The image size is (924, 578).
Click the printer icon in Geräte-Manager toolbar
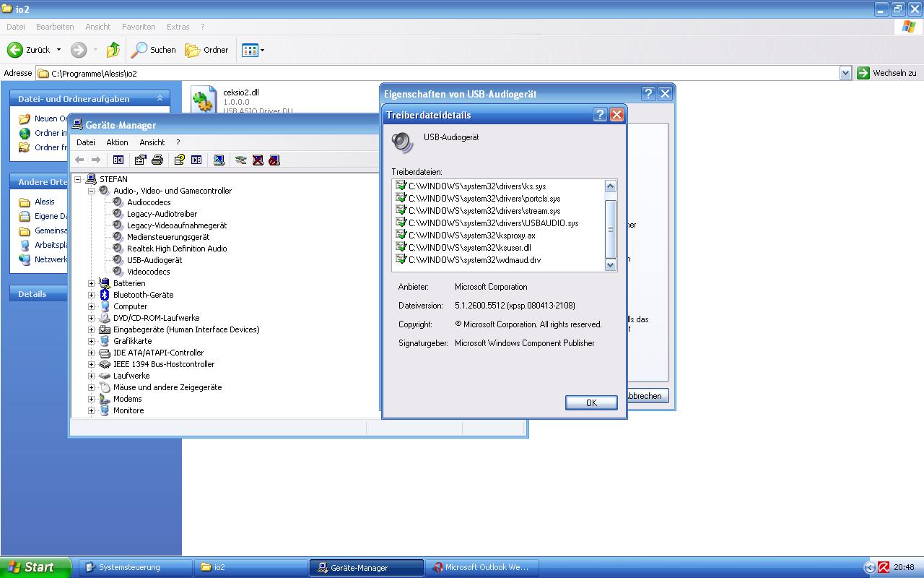click(157, 160)
